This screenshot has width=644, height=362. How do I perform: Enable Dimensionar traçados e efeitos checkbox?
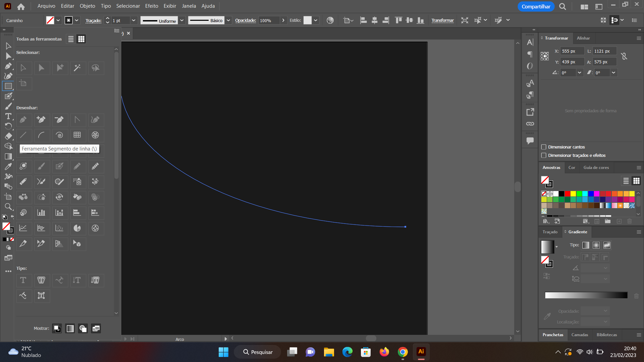544,155
